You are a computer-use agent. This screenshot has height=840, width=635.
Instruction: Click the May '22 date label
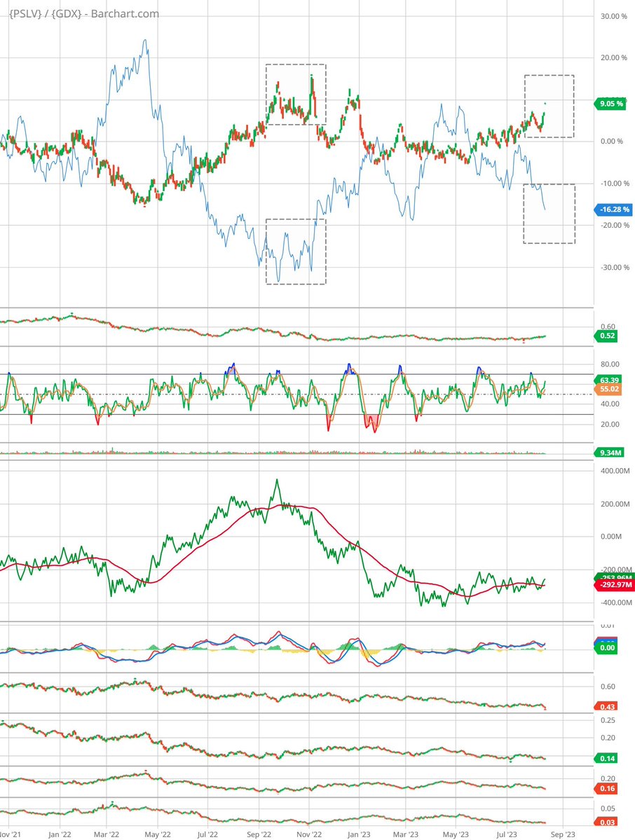pyautogui.click(x=158, y=834)
